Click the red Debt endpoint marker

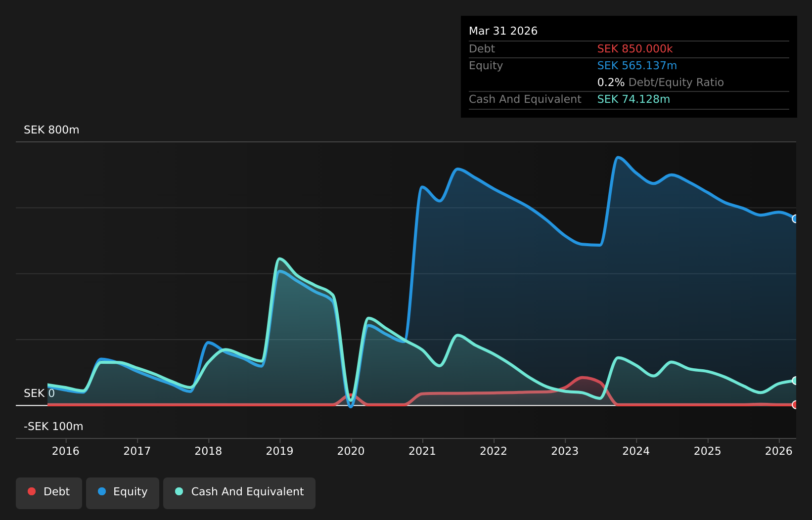tap(795, 405)
